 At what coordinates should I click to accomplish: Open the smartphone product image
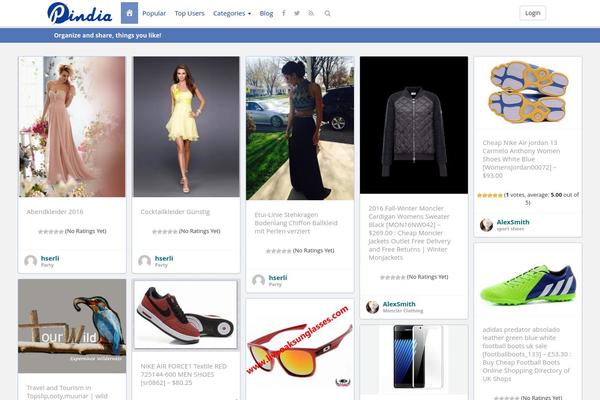point(414,358)
